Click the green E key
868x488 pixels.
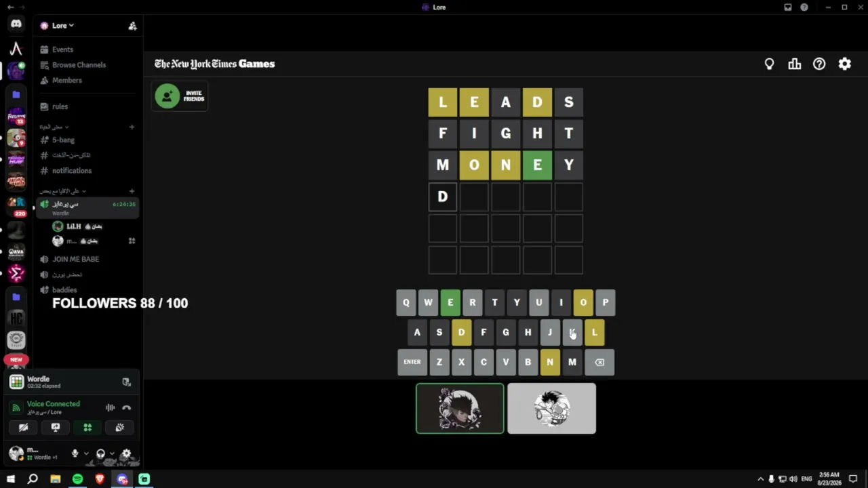tap(450, 303)
